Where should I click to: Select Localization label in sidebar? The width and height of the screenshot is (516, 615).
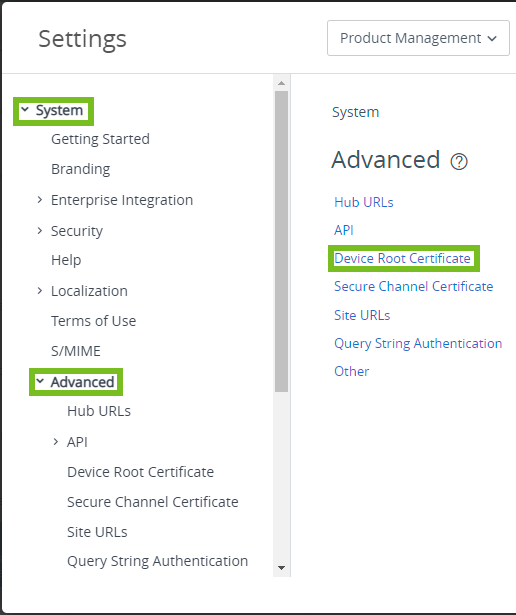pyautogui.click(x=89, y=291)
